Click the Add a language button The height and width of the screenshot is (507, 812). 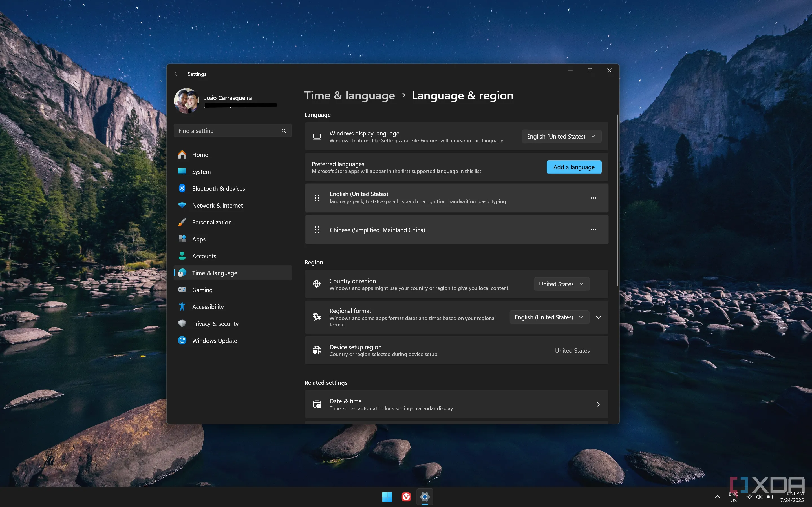573,167
